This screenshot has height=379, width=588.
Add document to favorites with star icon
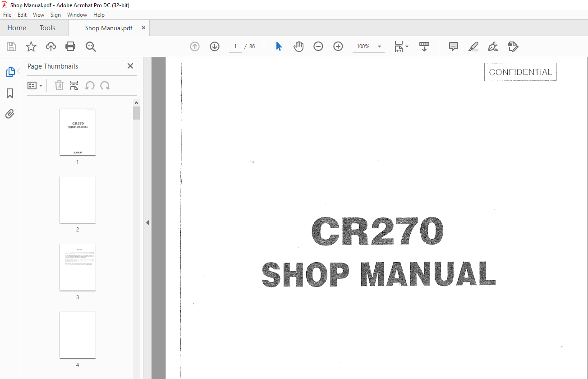[x=31, y=46]
